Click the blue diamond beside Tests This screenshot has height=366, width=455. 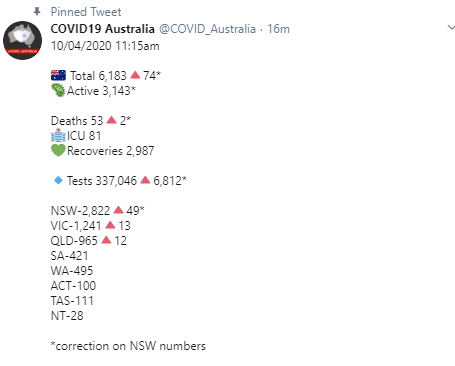58,180
